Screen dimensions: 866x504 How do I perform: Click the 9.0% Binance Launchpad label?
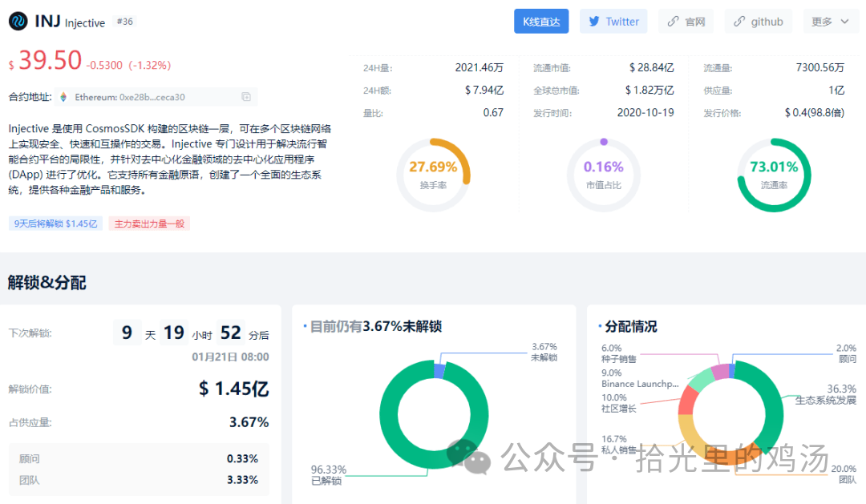pyautogui.click(x=640, y=378)
